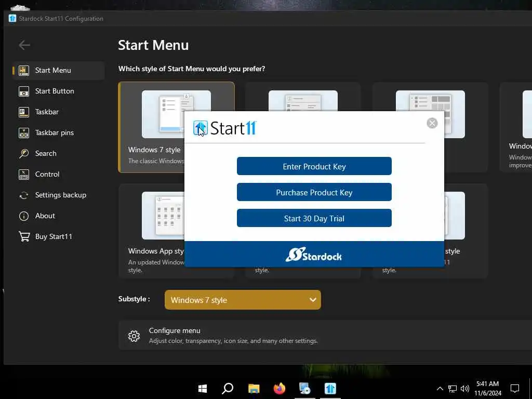Image resolution: width=532 pixels, height=399 pixels.
Task: Click the back arrow in the configuration sidebar
Action: 24,45
